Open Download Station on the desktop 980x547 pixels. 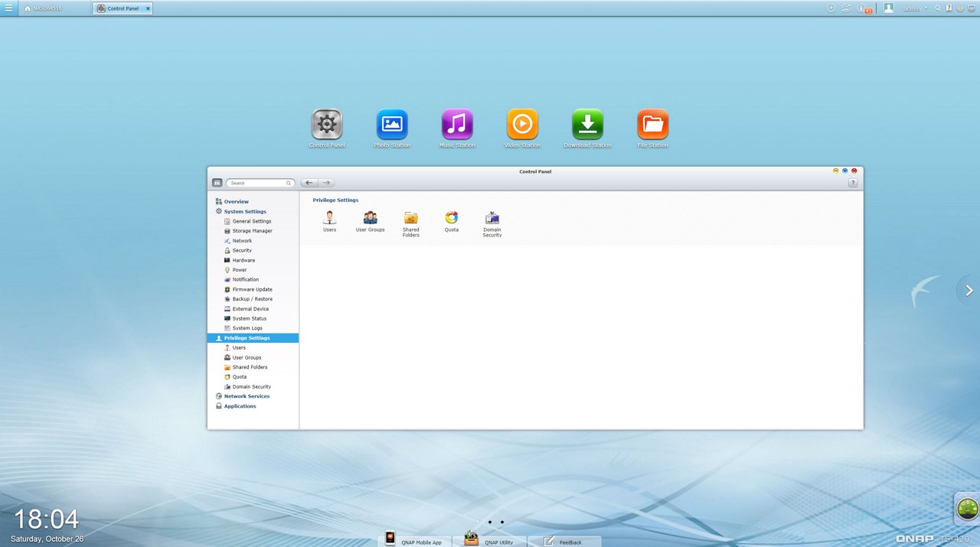pos(587,125)
